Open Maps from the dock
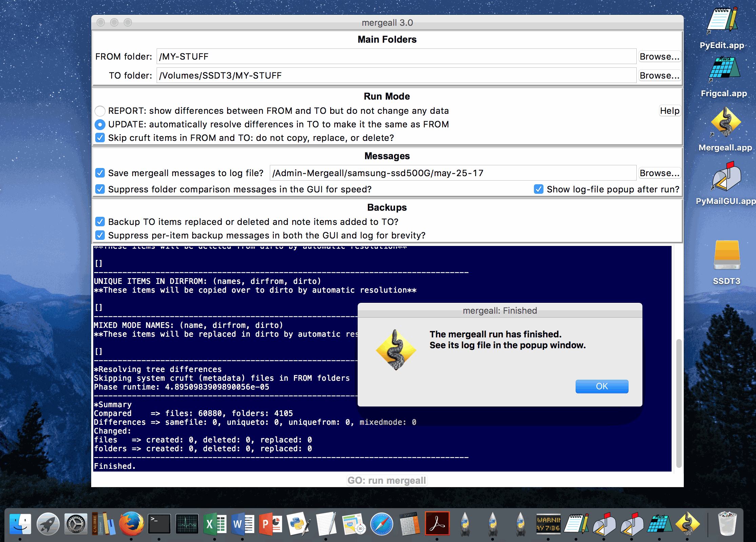This screenshot has width=756, height=542. (x=354, y=524)
